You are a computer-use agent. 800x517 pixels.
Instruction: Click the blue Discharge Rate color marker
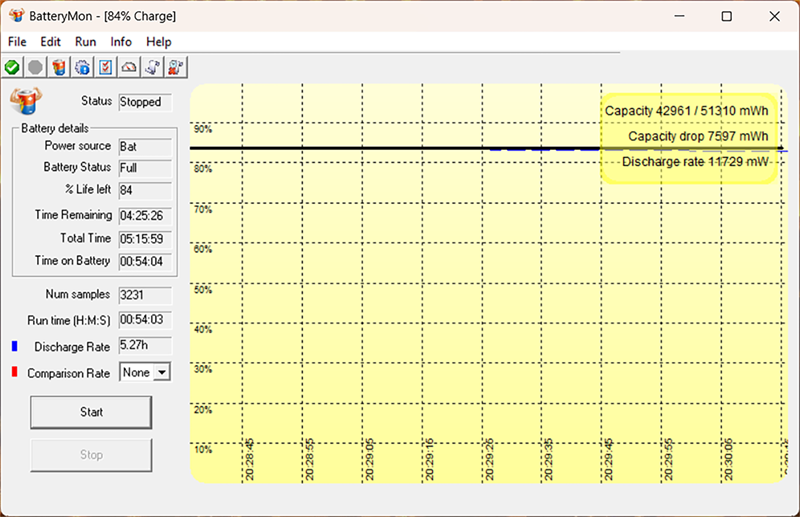click(15, 346)
